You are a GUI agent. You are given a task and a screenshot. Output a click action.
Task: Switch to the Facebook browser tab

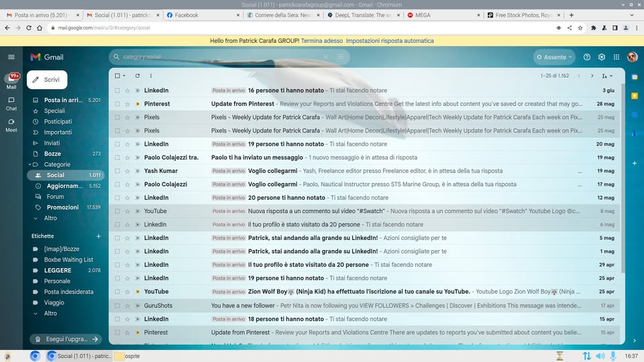(x=202, y=15)
